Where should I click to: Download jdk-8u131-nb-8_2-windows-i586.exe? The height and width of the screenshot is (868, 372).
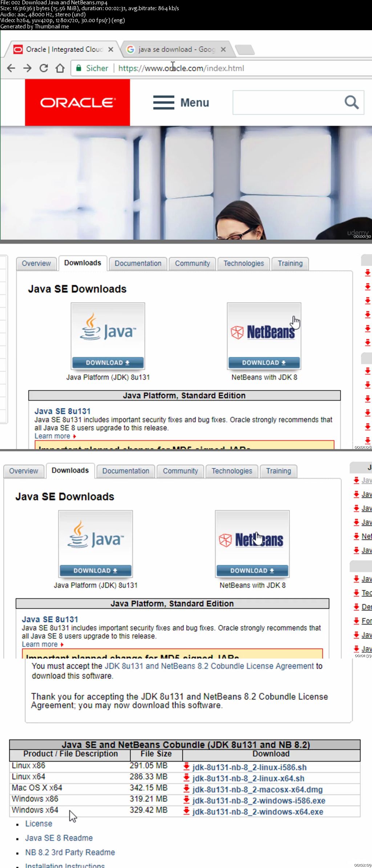(x=259, y=801)
